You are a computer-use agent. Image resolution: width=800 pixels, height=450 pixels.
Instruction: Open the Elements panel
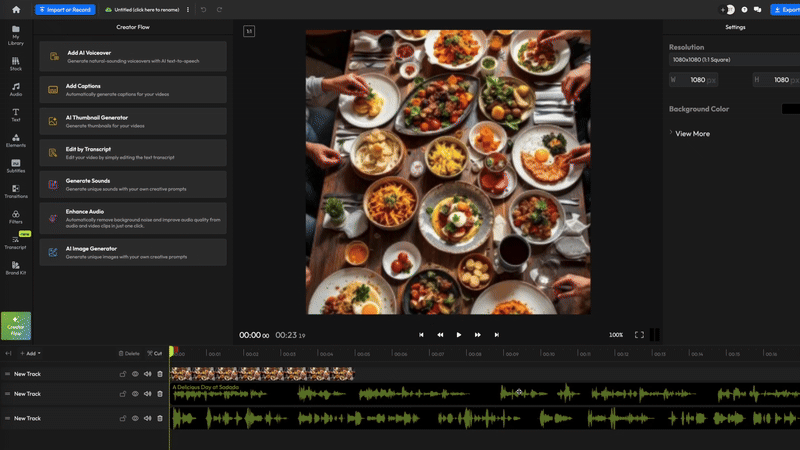16,140
